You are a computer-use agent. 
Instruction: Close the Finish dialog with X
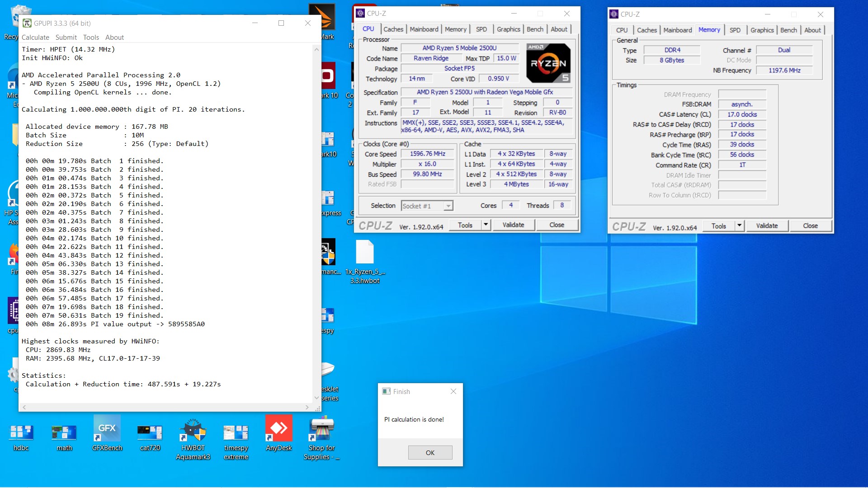(453, 391)
